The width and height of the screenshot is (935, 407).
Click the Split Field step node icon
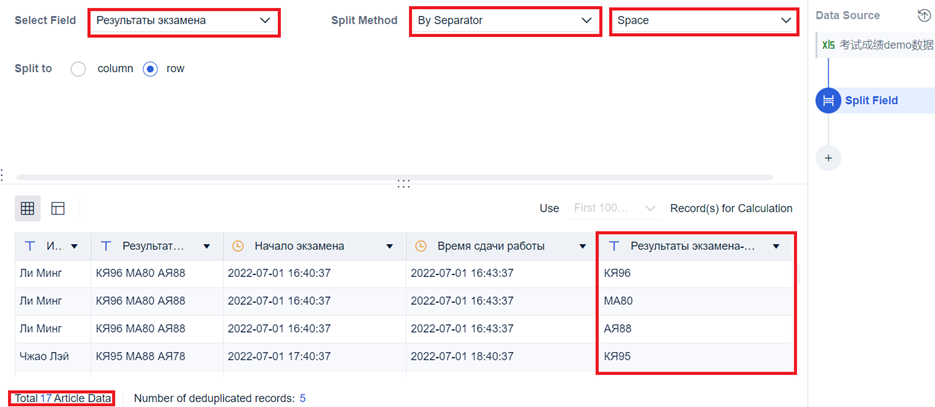click(x=828, y=101)
